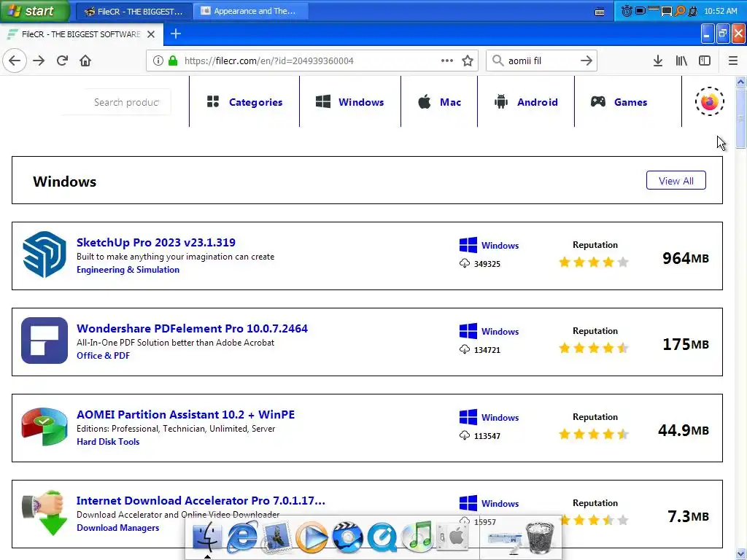
Task: Click the View All button
Action: [x=676, y=181]
